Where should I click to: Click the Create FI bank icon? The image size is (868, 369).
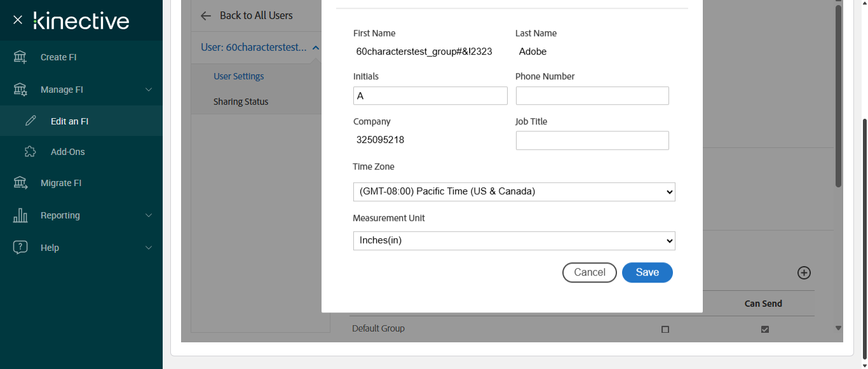(x=20, y=57)
